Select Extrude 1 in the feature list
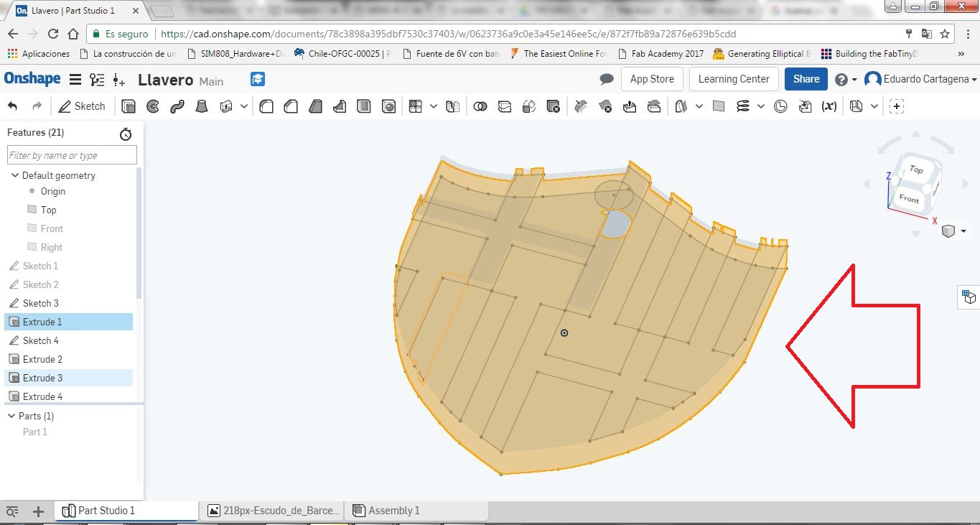Screen dimensions: 980x525 [69, 322]
